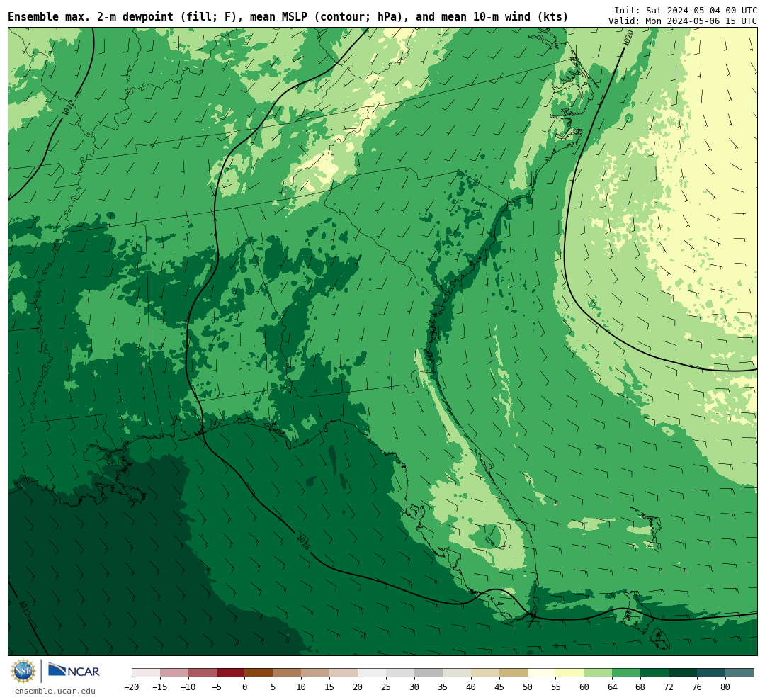The height and width of the screenshot is (700, 765).
Task: Click the 60 colorbar tick label
Action: 584,687
